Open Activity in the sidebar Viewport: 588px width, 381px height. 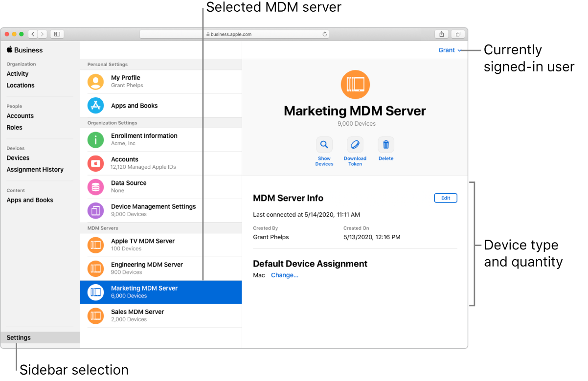(x=18, y=74)
